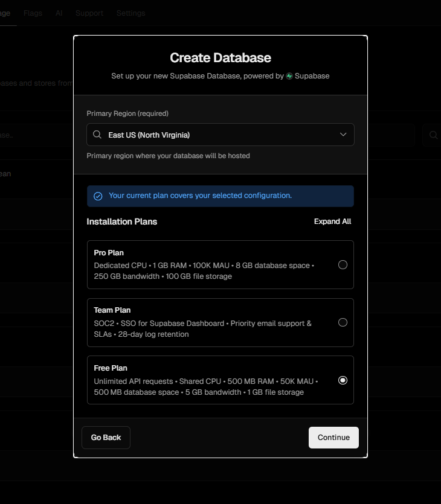This screenshot has height=504, width=441.
Task: Click the Create Database heading
Action: pos(220,58)
